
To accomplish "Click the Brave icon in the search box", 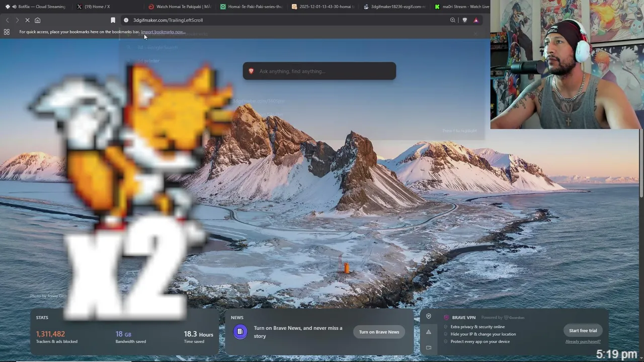I will click(x=251, y=71).
